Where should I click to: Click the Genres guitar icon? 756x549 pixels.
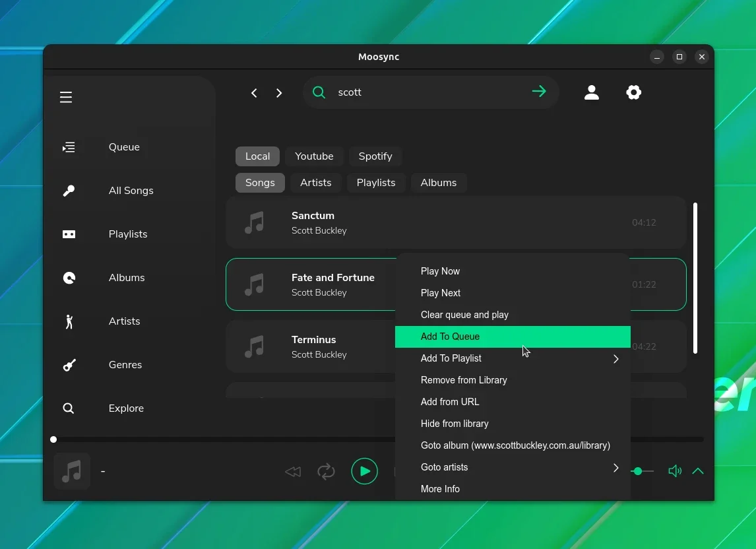click(69, 365)
